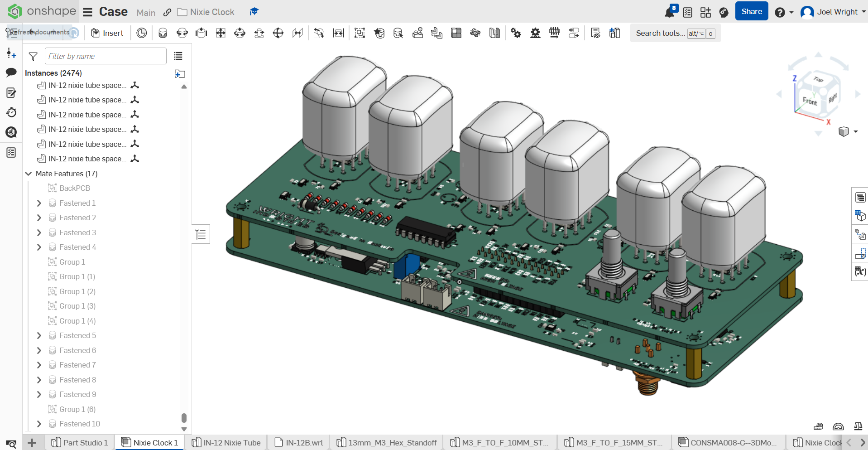This screenshot has height=450, width=868.
Task: Click the head-with-gears icon beside Share
Action: (x=724, y=12)
